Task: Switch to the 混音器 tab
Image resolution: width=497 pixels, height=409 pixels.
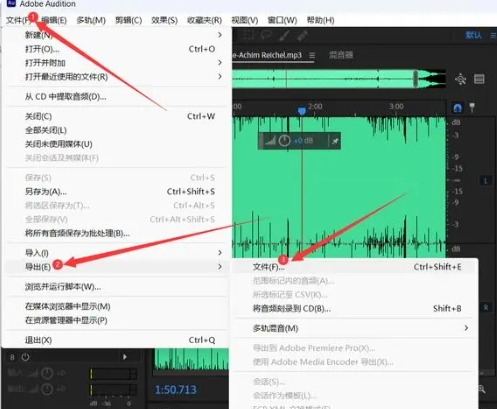Action: click(341, 55)
